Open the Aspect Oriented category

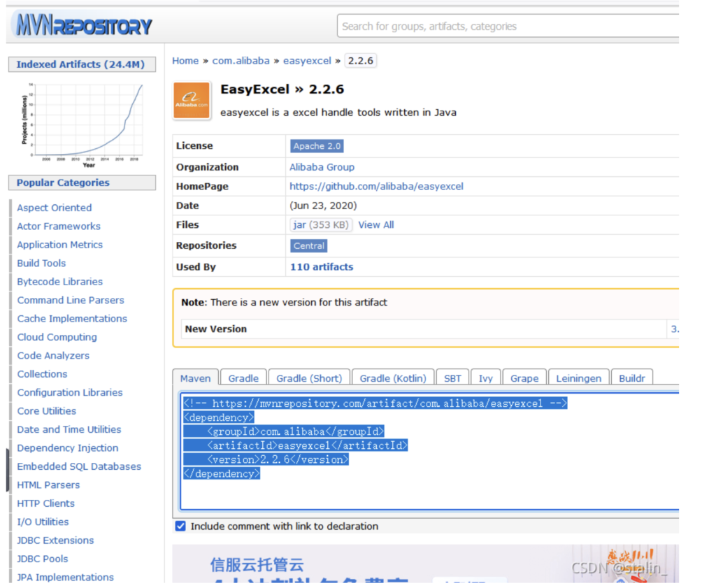pos(55,208)
